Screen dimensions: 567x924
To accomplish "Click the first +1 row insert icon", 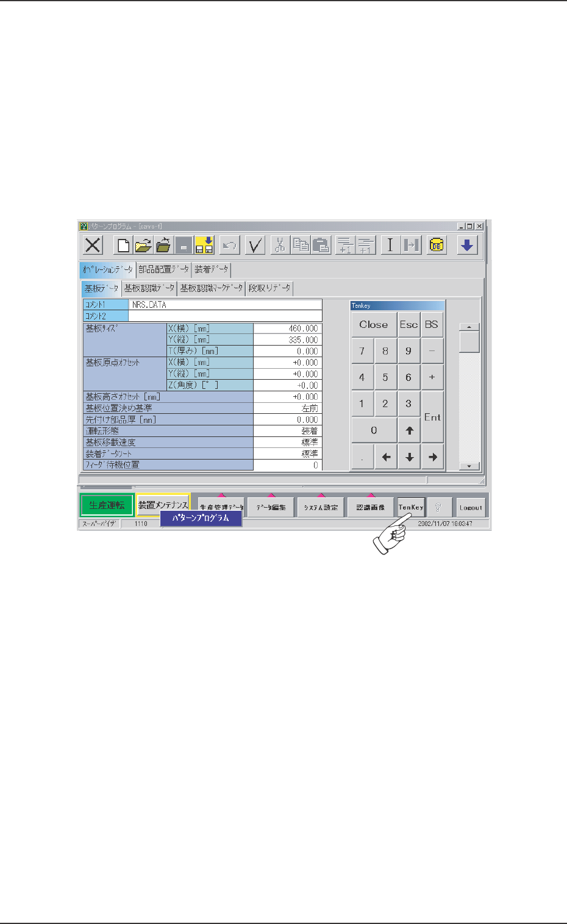I will coord(345,246).
